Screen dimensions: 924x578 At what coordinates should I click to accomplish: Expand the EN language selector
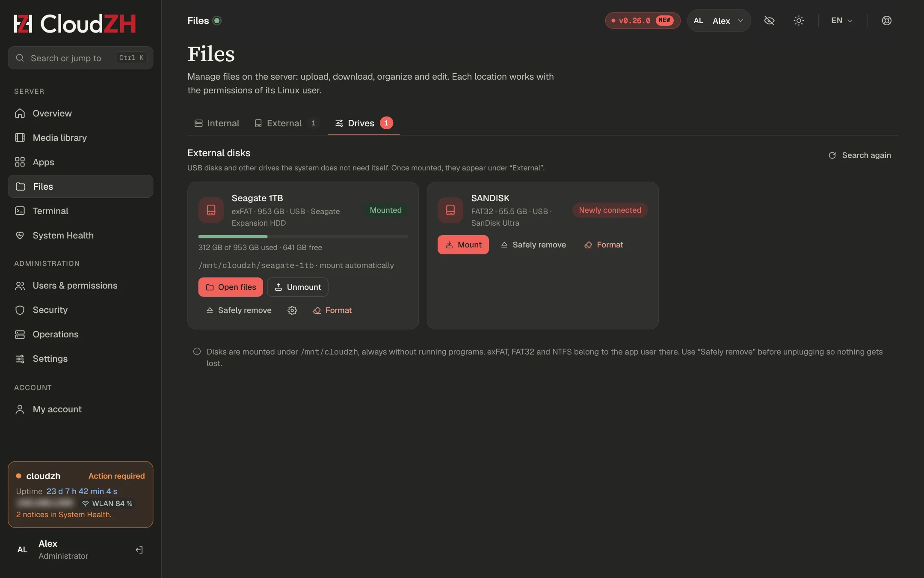coord(842,21)
